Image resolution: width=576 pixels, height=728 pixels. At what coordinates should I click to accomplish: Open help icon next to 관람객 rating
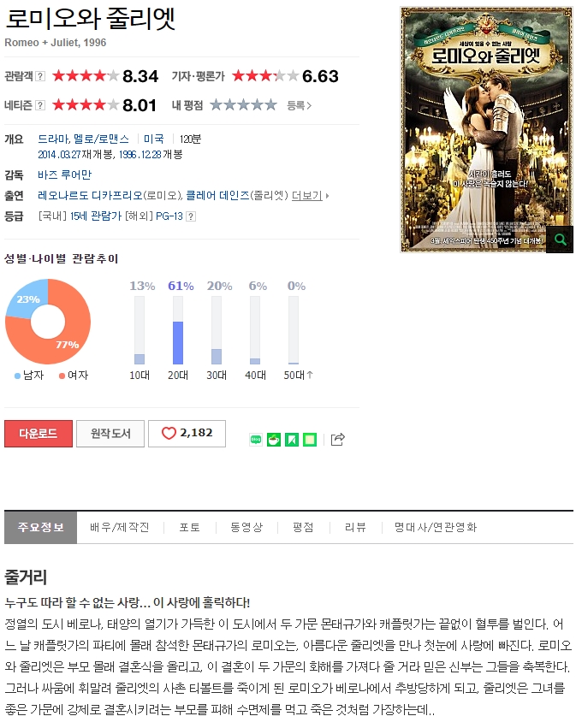41,75
